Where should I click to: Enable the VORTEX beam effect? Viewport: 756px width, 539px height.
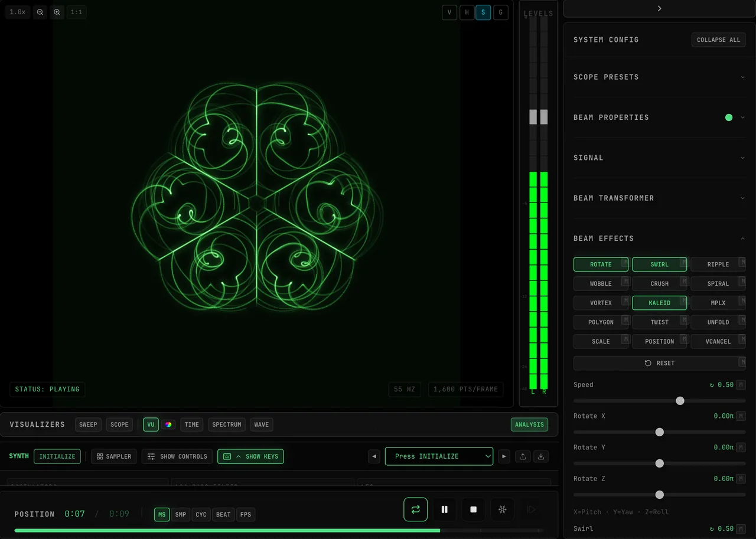pyautogui.click(x=601, y=303)
